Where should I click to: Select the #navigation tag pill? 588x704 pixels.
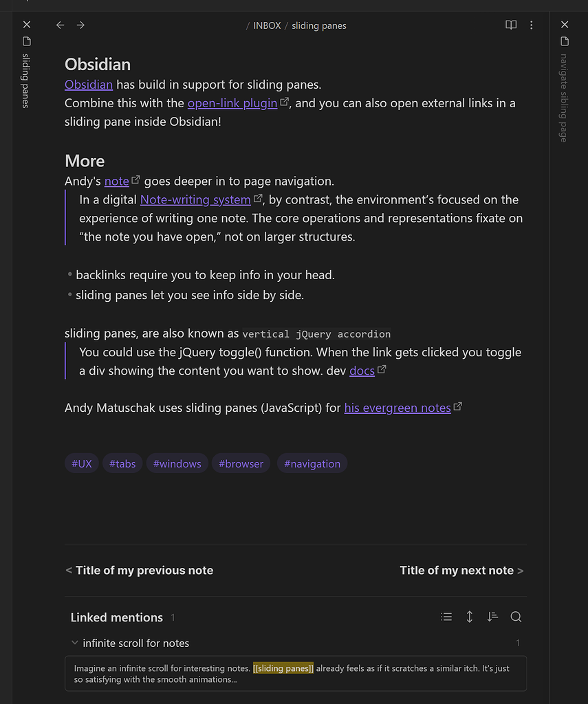pos(312,463)
